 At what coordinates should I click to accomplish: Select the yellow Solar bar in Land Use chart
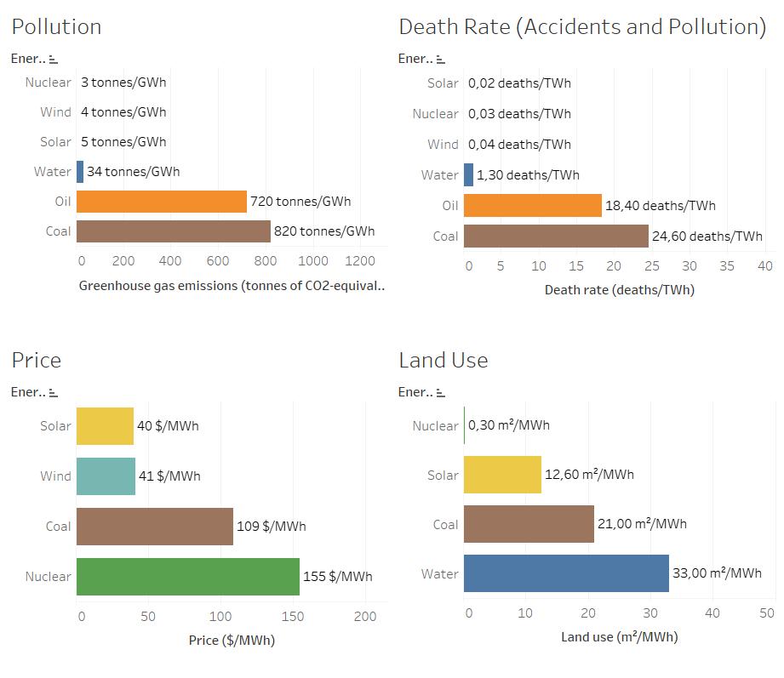[502, 475]
